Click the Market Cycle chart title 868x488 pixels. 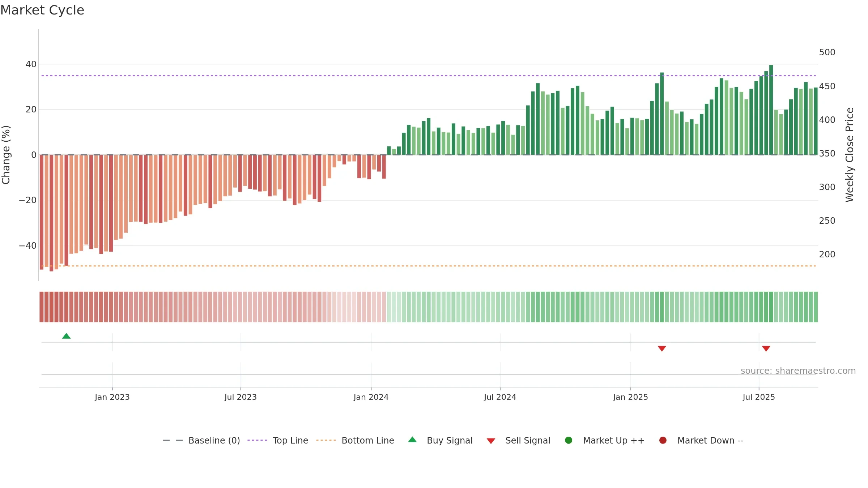click(x=42, y=10)
